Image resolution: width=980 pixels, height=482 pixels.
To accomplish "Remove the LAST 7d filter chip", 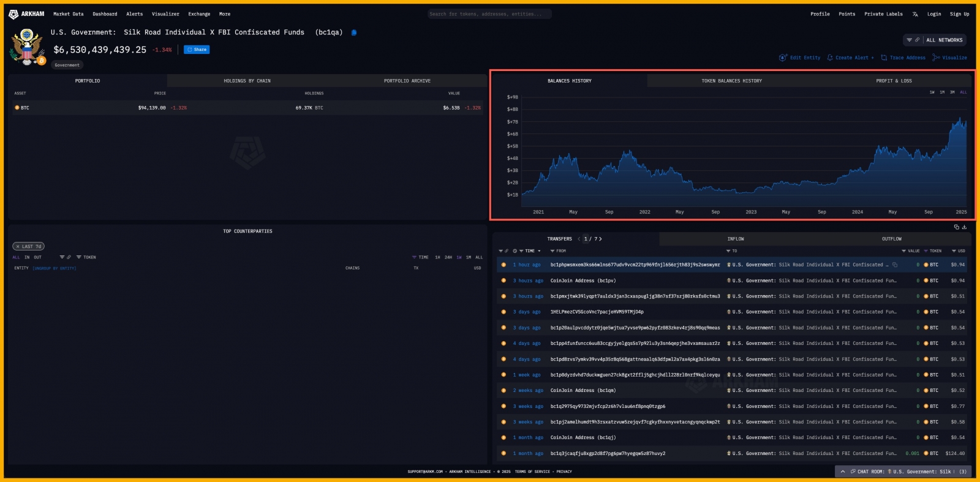I will 18,247.
